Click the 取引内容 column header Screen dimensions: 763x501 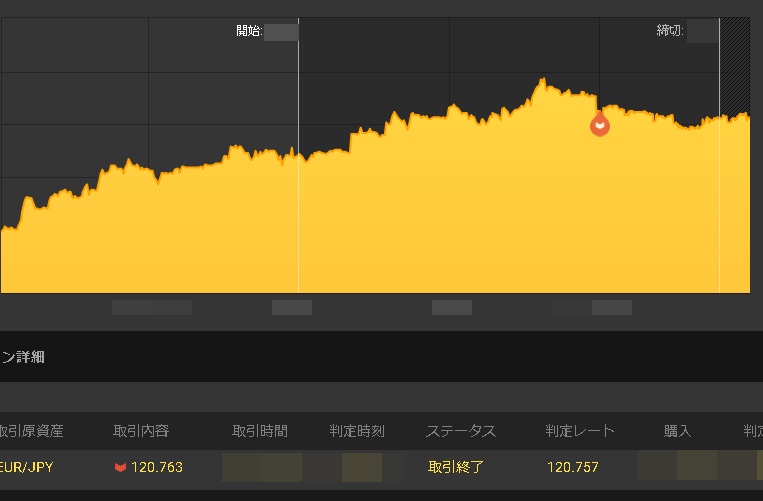(x=141, y=431)
